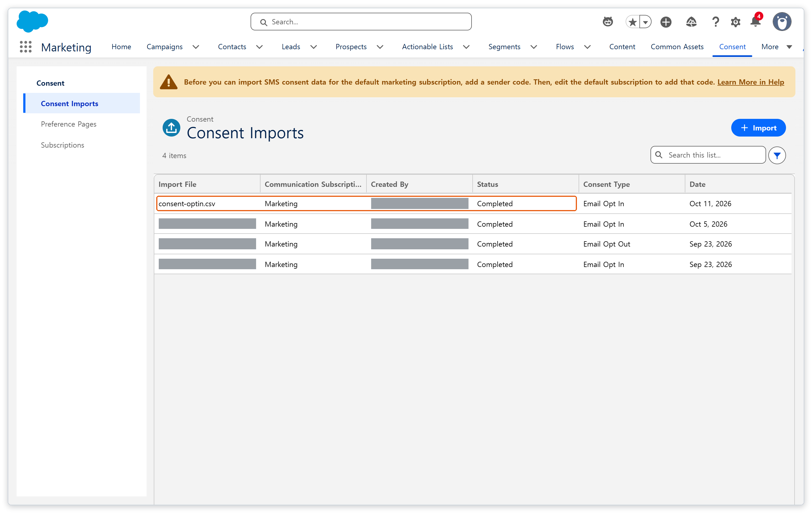
Task: Click the Status column header
Action: (526, 184)
